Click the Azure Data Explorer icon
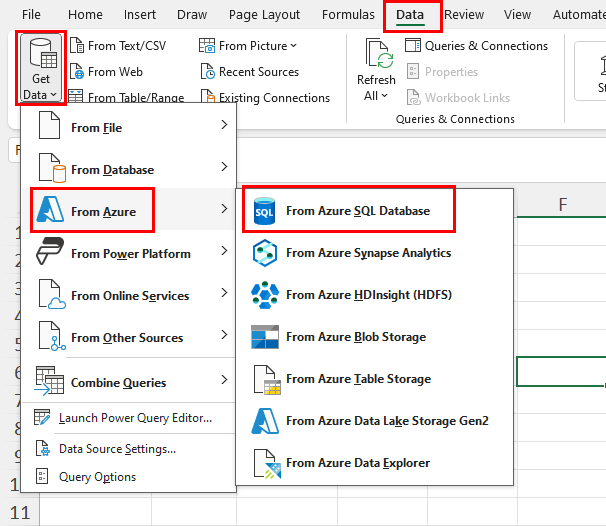Viewport: 606px width, 526px height. click(x=267, y=463)
